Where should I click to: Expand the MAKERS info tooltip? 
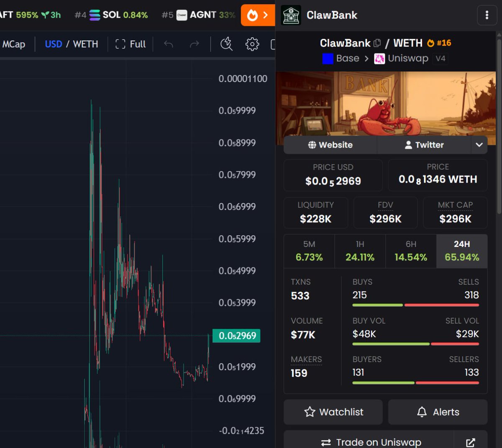point(306,359)
